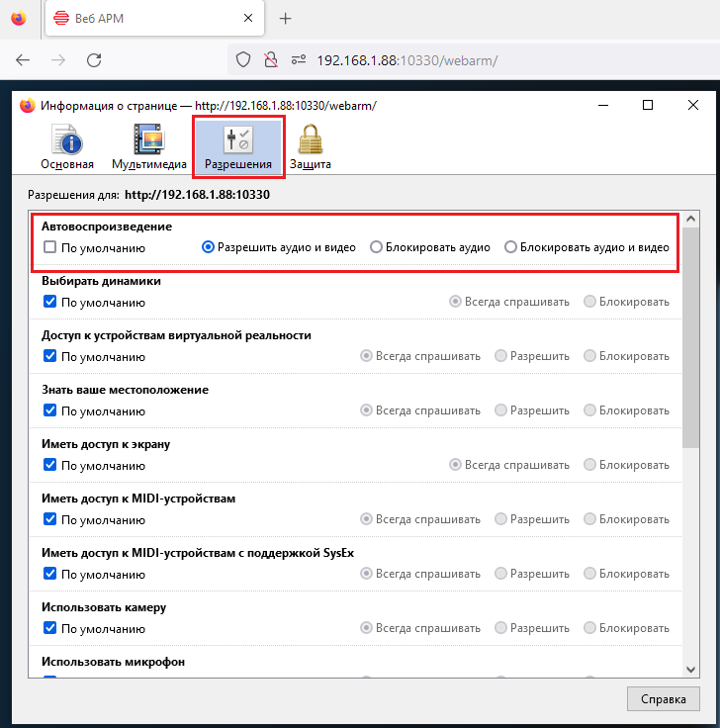Open the tracking protection shield icon
Viewport: 720px width, 728px height.
tap(243, 60)
